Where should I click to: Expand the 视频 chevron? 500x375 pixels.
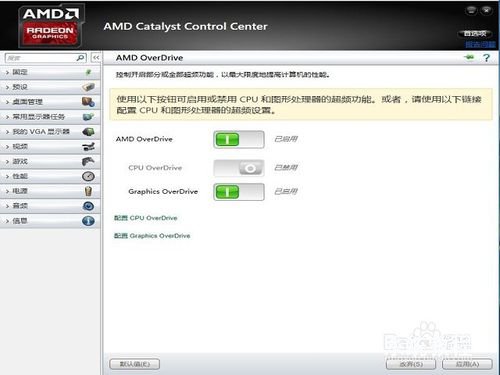point(7,147)
